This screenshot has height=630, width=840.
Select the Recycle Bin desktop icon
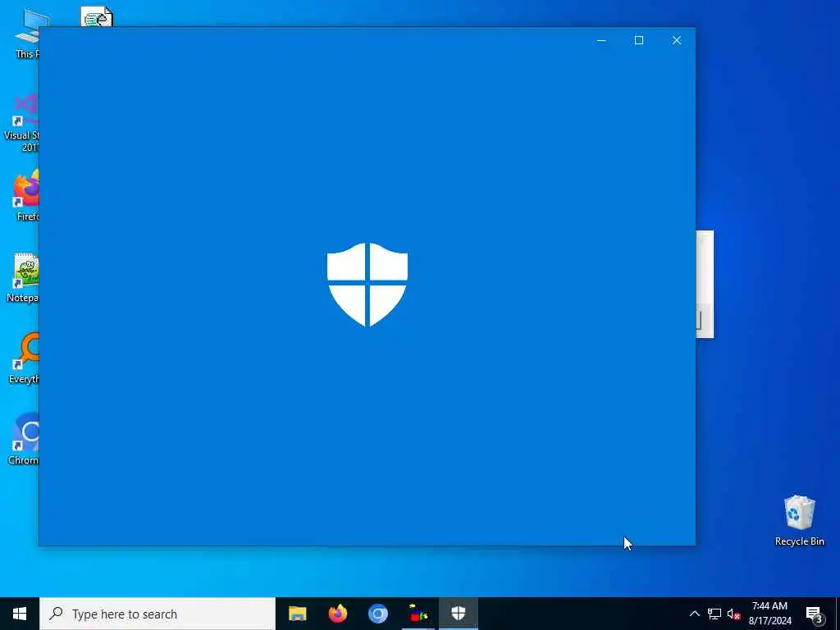coord(799,521)
